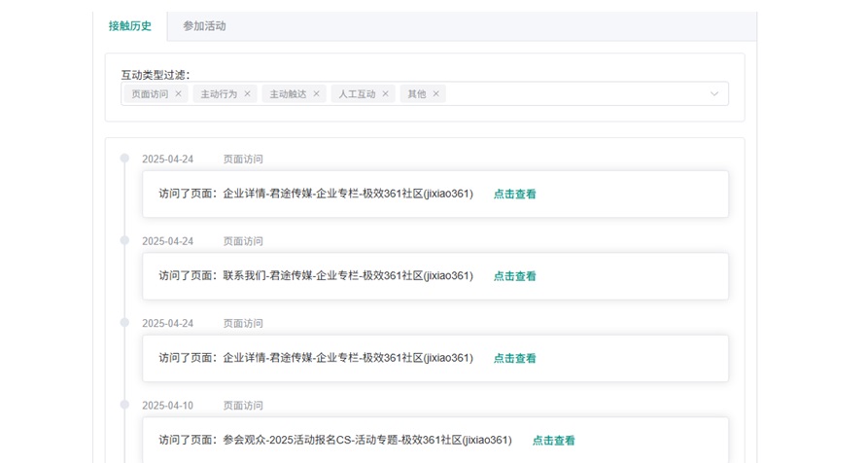Click the 2025-04-10 timeline date
The image size is (868, 463).
click(x=168, y=406)
